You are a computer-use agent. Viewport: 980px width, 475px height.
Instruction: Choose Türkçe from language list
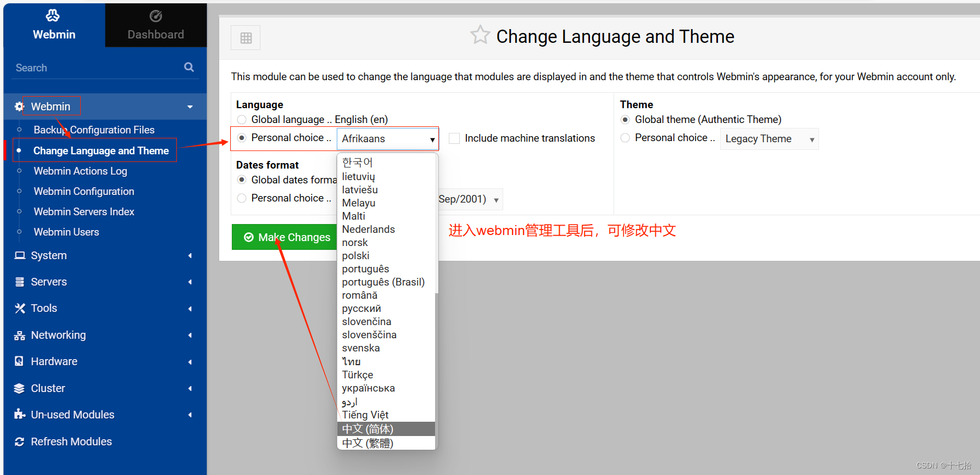click(x=386, y=375)
